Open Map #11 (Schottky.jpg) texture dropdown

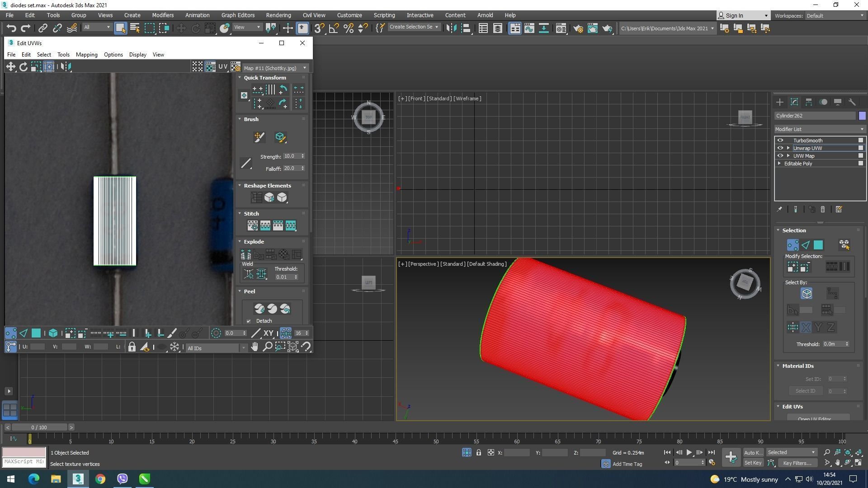tap(274, 68)
